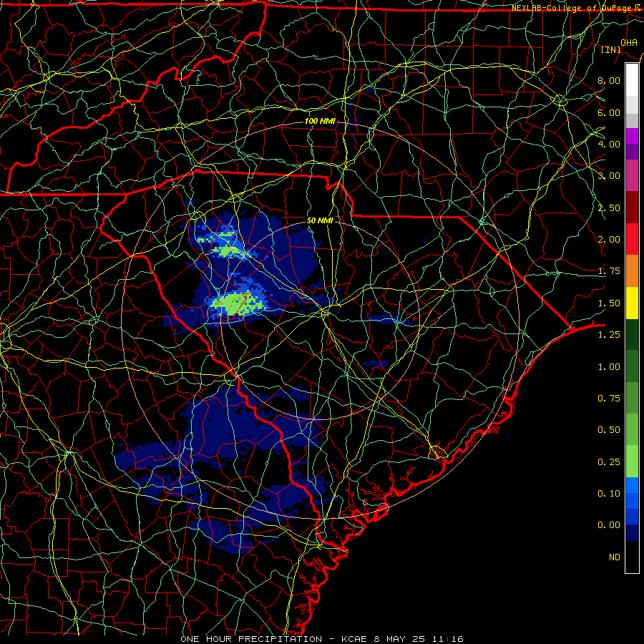Click the darkest green 1.25 legend swatch
This screenshot has width=644, height=644.
tap(632, 335)
